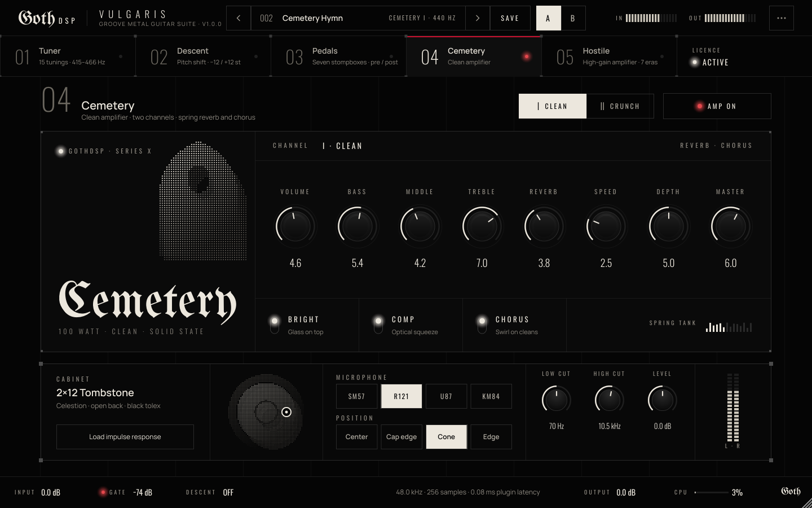Click the OUT level meter

(730, 18)
